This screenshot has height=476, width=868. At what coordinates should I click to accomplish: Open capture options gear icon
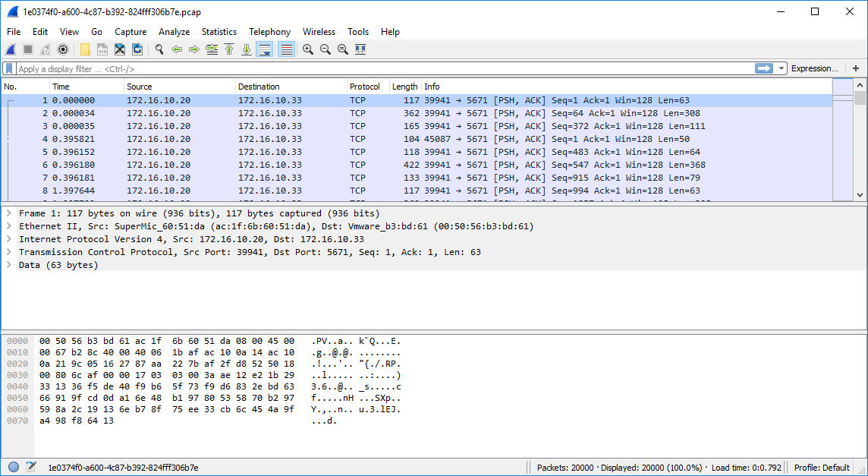point(63,49)
